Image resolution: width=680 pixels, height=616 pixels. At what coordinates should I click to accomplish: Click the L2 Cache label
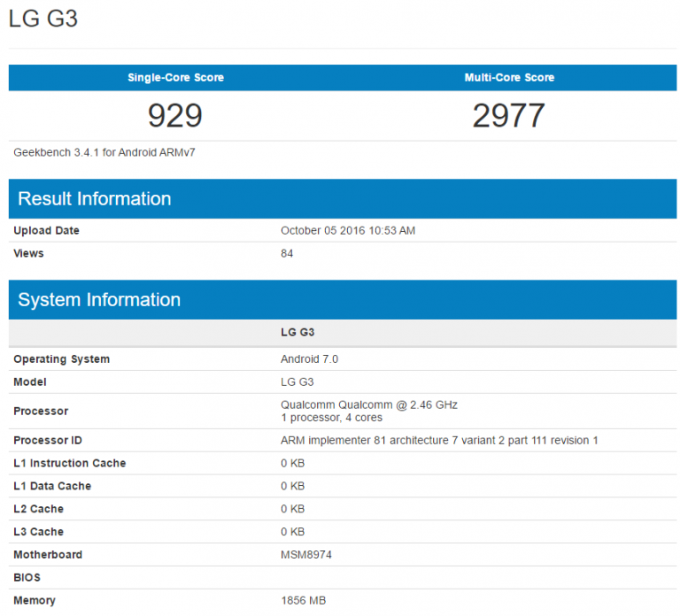point(39,509)
